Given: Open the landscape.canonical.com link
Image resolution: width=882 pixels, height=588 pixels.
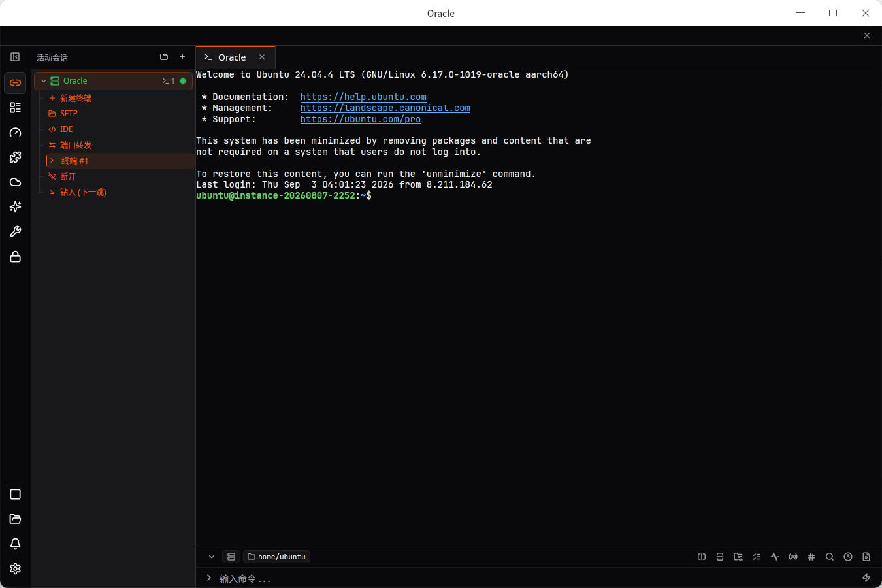Looking at the screenshot, I should pyautogui.click(x=385, y=108).
